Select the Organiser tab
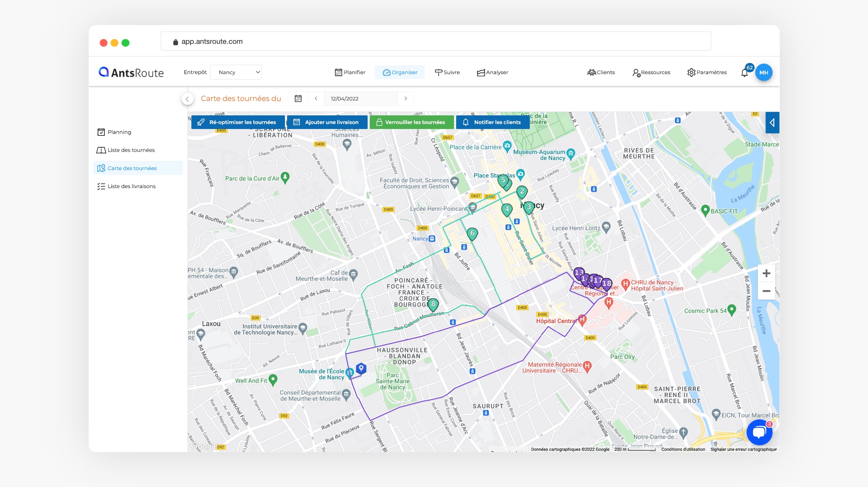 click(400, 72)
